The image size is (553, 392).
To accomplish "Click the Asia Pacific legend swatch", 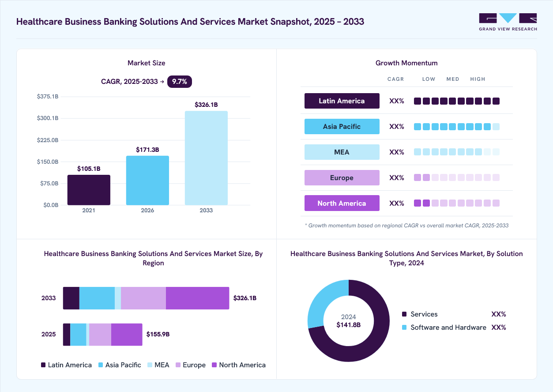I will [x=101, y=365].
